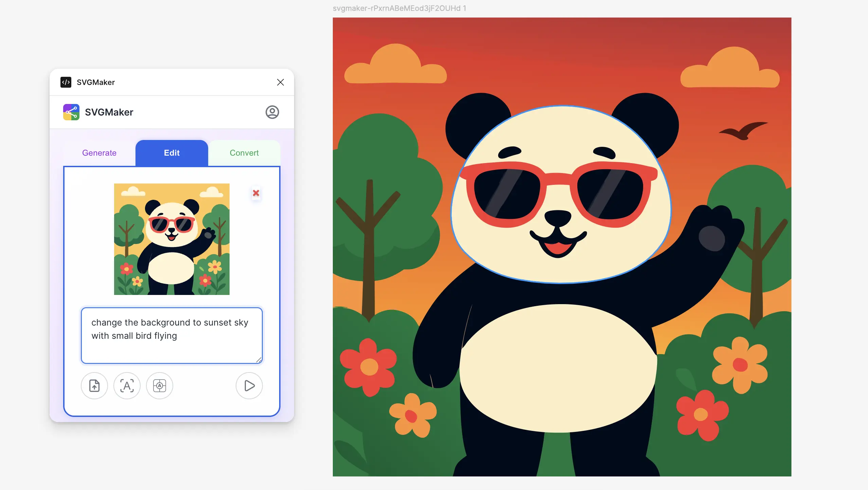Click the svgmaker-rPxrnABeMEod3jF2OUHd 1 label
The width and height of the screenshot is (868, 490).
[400, 8]
